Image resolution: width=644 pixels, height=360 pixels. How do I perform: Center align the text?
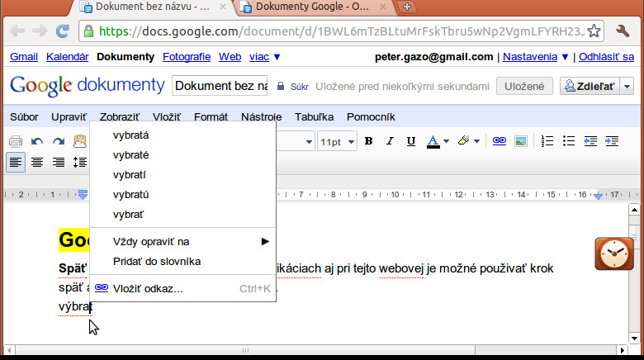point(37,163)
